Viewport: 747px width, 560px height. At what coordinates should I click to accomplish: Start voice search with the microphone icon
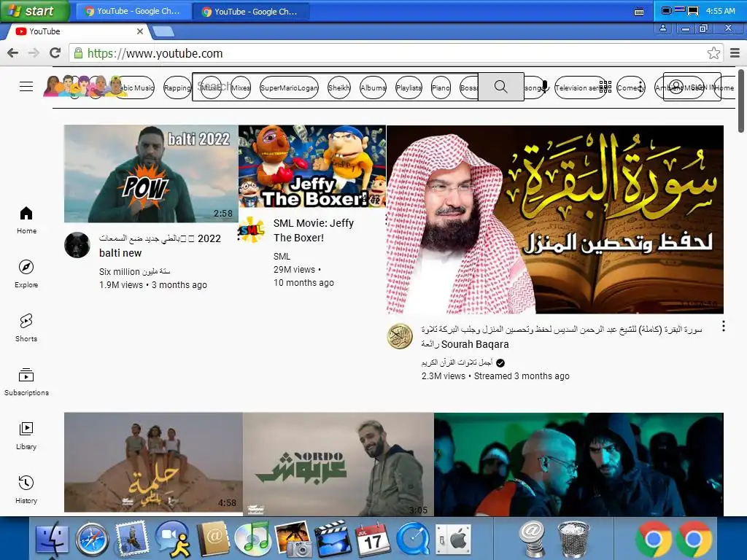pyautogui.click(x=544, y=87)
